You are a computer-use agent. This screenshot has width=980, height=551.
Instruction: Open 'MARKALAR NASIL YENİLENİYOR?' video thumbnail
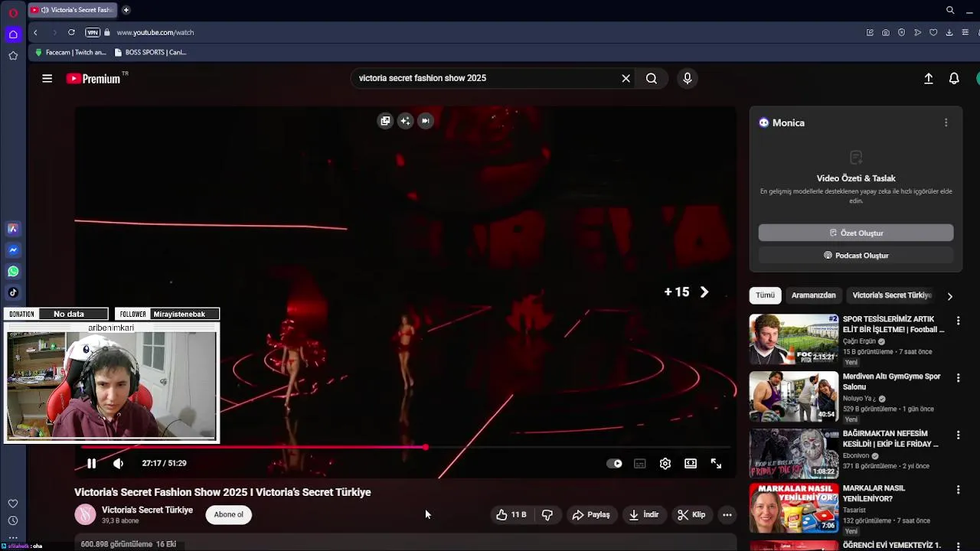[793, 508]
